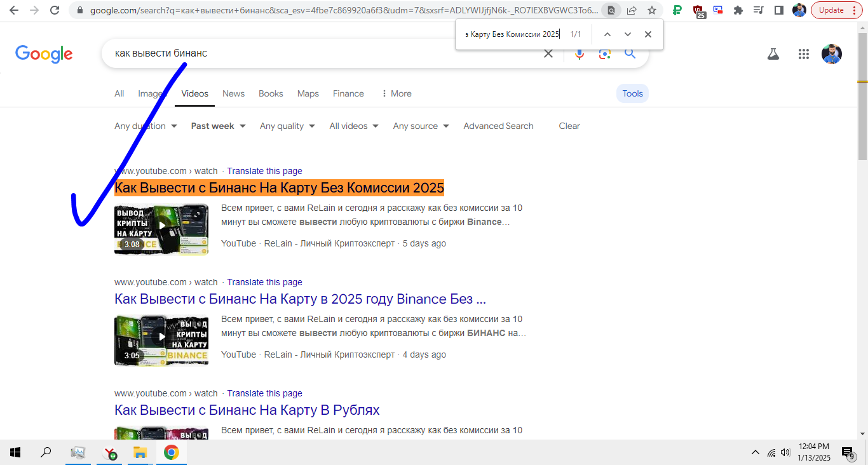Image resolution: width=868 pixels, height=465 pixels.
Task: Switch to the Finance tab
Action: coord(348,93)
